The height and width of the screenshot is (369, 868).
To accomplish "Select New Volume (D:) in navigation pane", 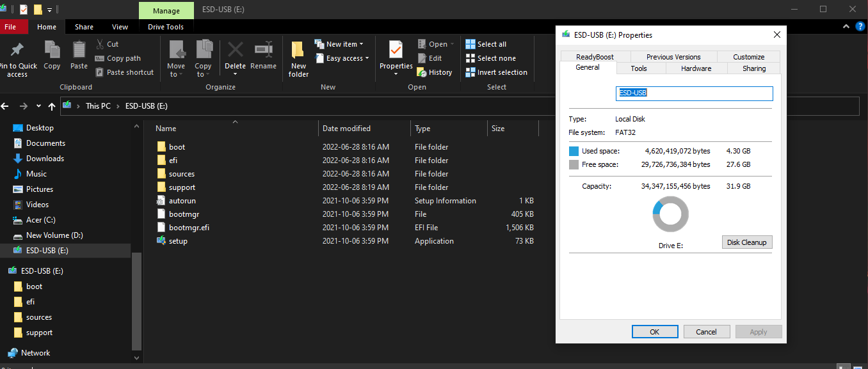I will click(54, 235).
